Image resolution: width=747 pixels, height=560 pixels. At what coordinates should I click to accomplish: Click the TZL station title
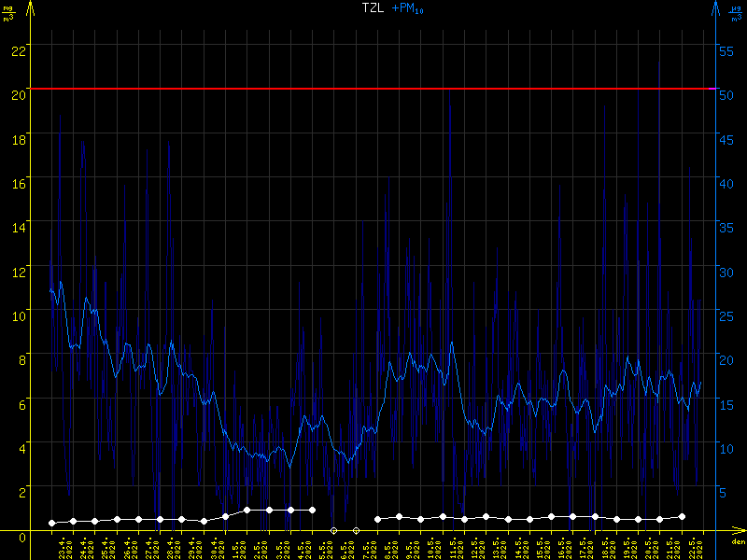[373, 8]
